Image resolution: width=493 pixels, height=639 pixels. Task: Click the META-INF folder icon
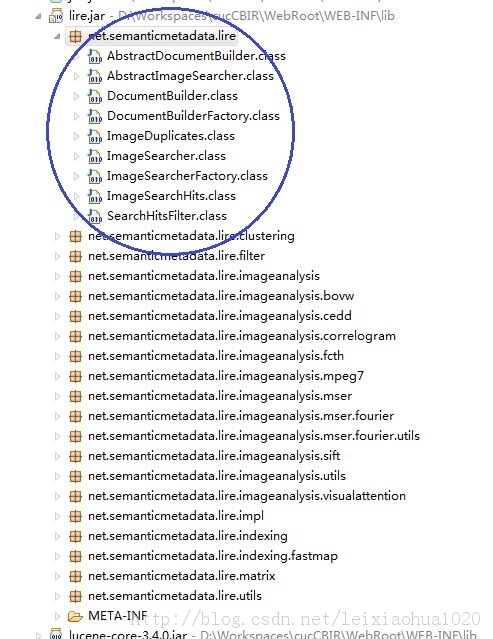click(75, 616)
